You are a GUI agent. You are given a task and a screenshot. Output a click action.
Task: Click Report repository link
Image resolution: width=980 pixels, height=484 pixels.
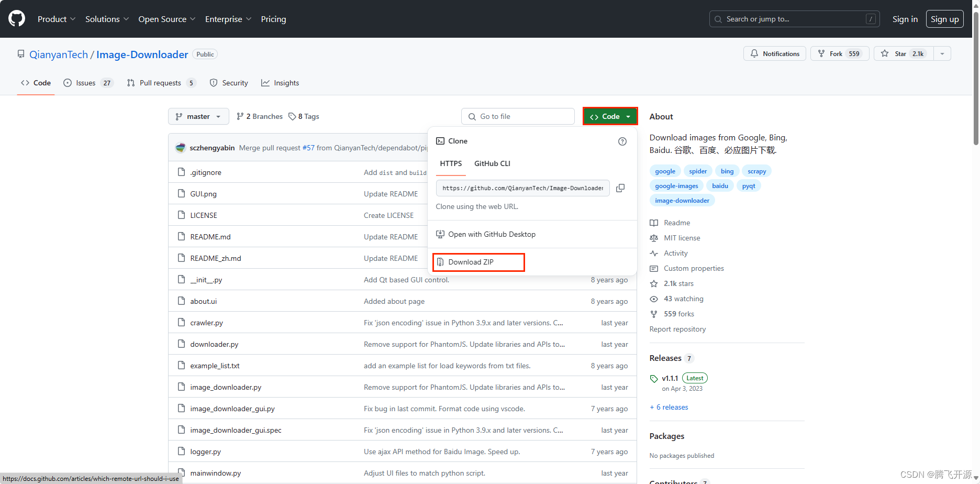677,329
